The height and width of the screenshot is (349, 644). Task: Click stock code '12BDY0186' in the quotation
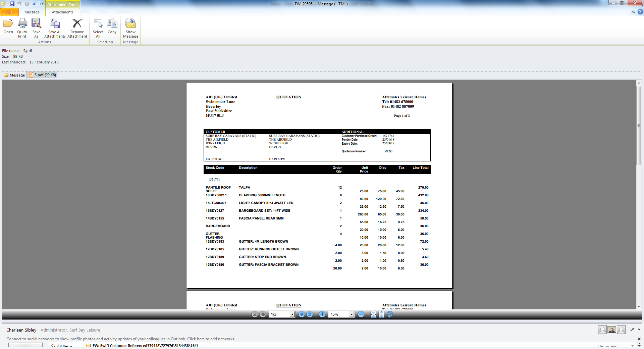[215, 265]
